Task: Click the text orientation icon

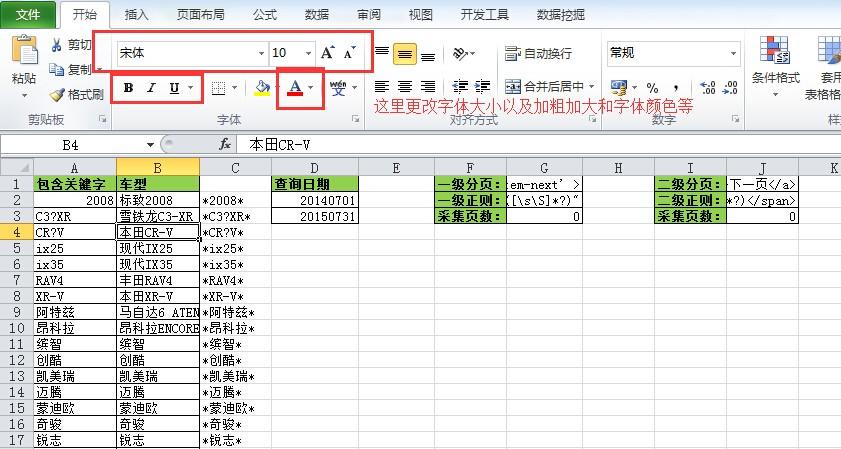Action: click(461, 54)
